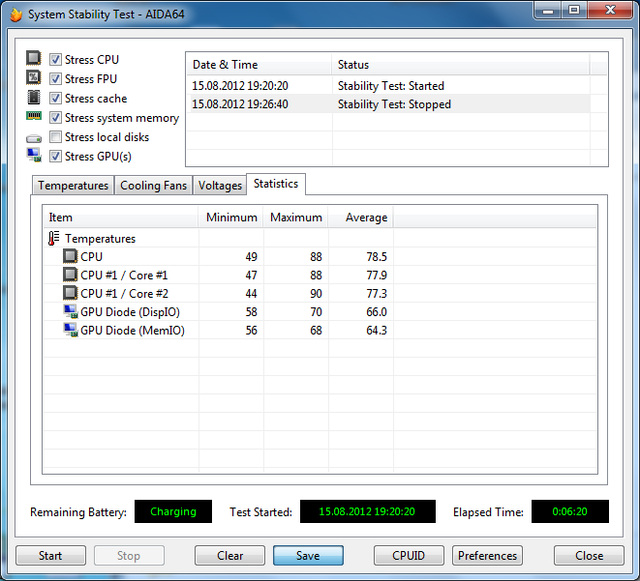Select the Voltages tab
640x581 pixels.
click(x=220, y=186)
